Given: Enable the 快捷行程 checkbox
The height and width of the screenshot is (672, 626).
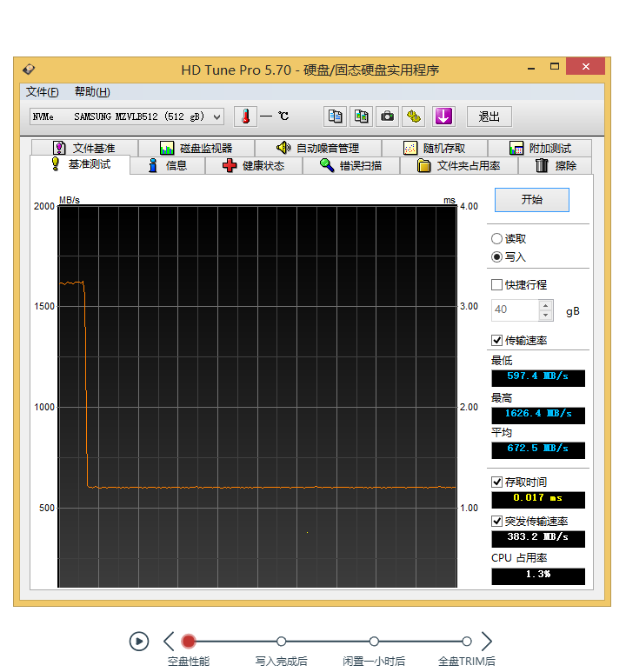Looking at the screenshot, I should tap(496, 284).
